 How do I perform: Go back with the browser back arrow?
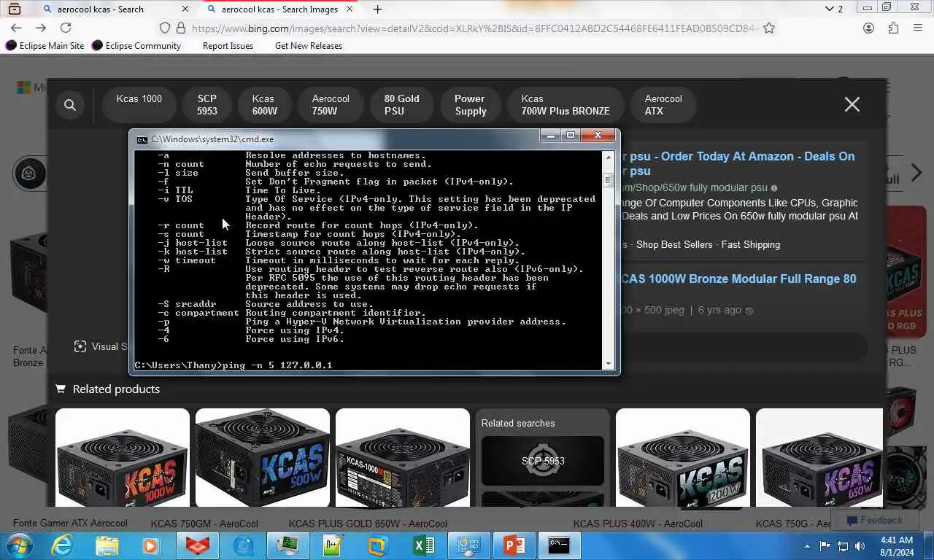[x=16, y=28]
